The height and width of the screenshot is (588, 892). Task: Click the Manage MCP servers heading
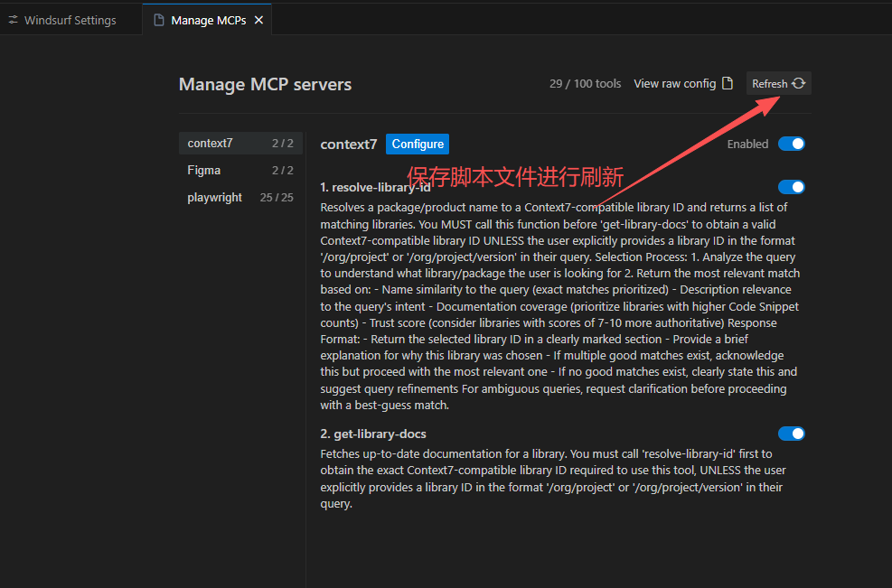(x=265, y=85)
